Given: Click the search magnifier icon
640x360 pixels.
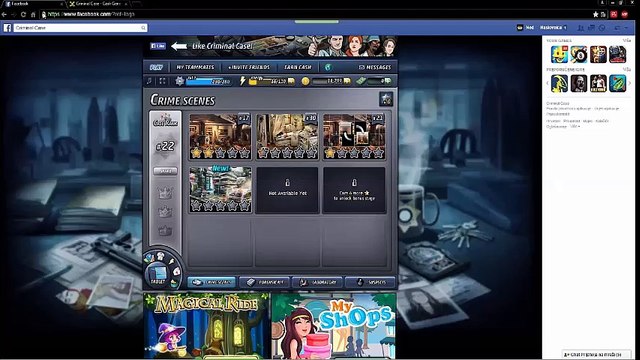Looking at the screenshot, I should pos(143,28).
